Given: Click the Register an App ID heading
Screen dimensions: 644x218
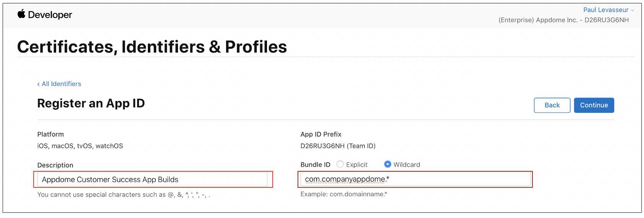Looking at the screenshot, I should coord(91,104).
